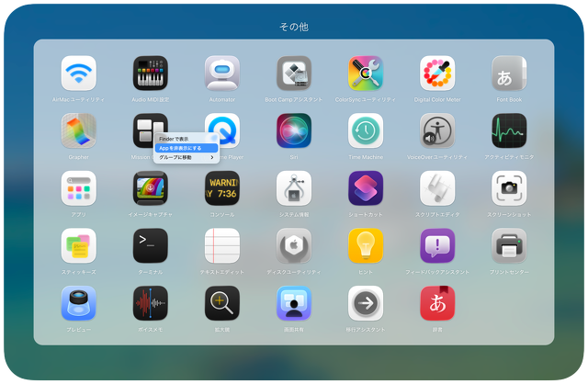Image resolution: width=588 pixels, height=384 pixels.
Task: Open the Voice Memos app
Action: pos(150,302)
